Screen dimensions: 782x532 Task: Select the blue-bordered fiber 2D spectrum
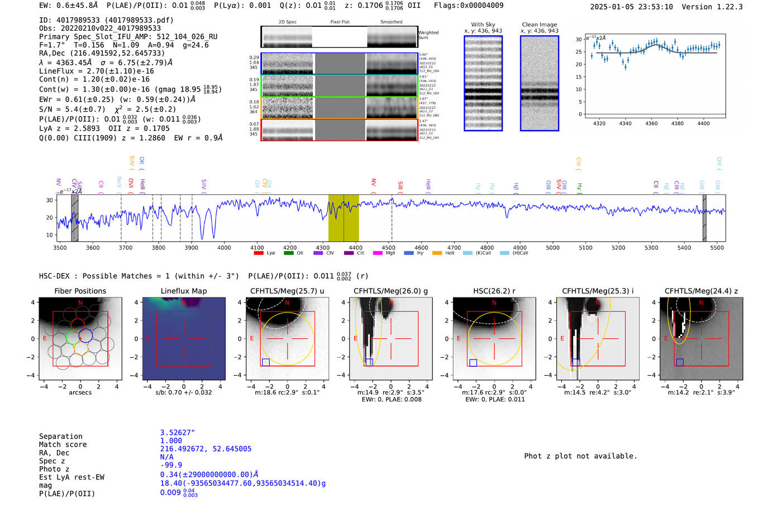coord(339,64)
